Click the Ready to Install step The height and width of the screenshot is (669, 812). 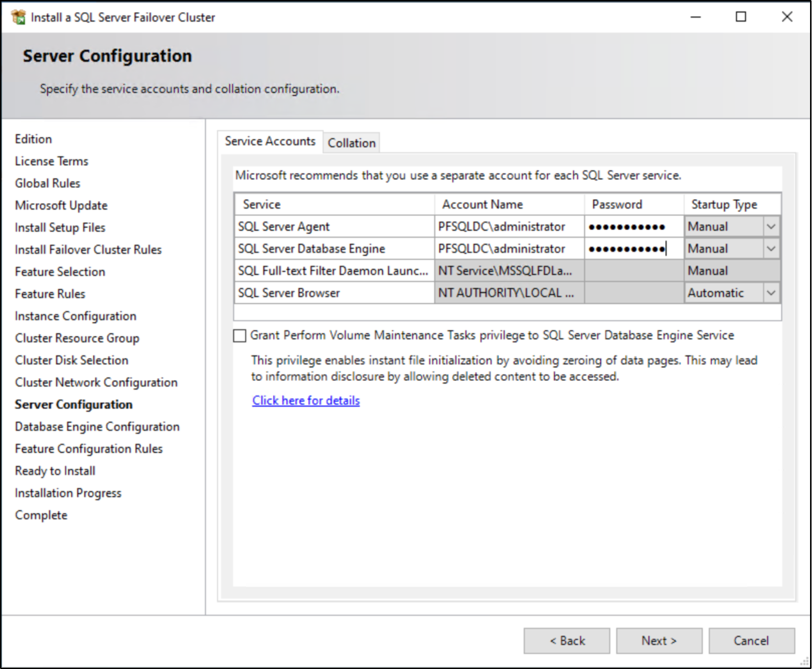tap(55, 471)
